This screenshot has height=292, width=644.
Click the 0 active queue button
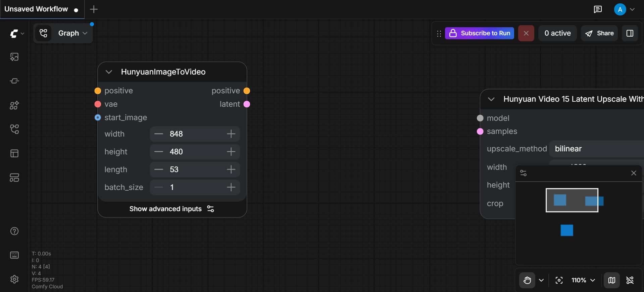[557, 33]
